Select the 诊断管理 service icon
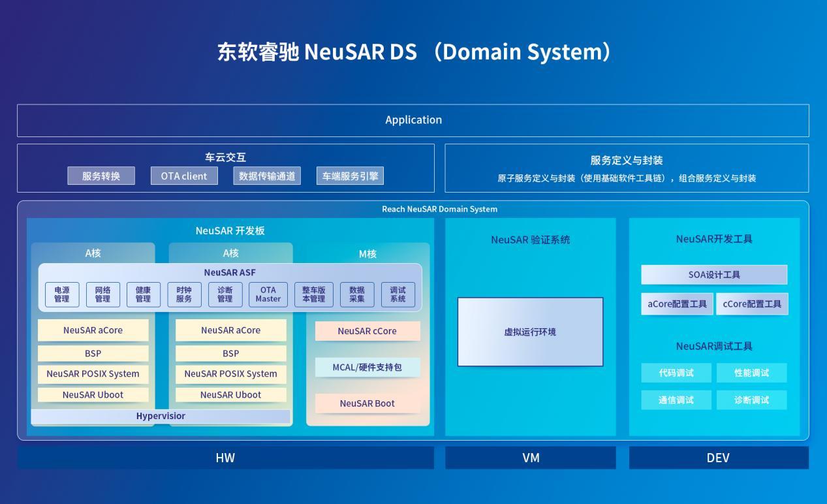The image size is (827, 504). [x=225, y=294]
